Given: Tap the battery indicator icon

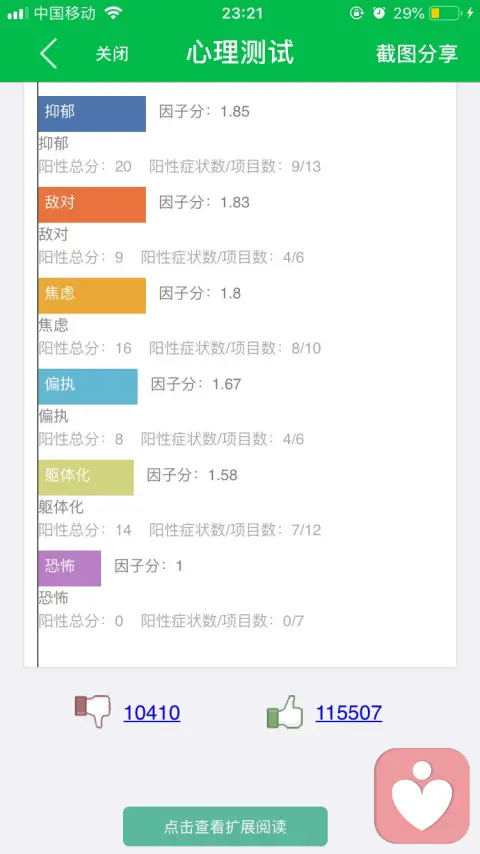Looking at the screenshot, I should tap(445, 13).
